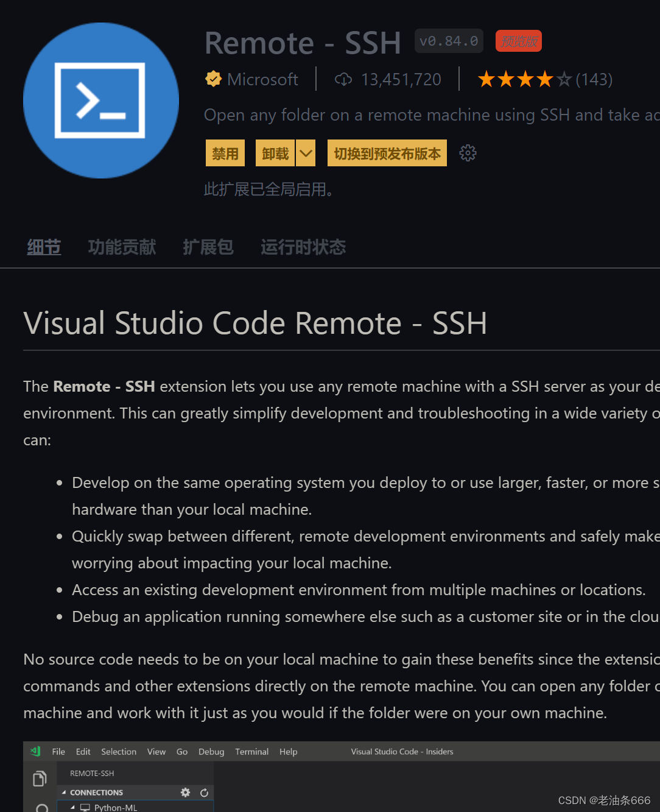
Task: Open the dropdown arrow next to 卸载 button
Action: (x=305, y=153)
